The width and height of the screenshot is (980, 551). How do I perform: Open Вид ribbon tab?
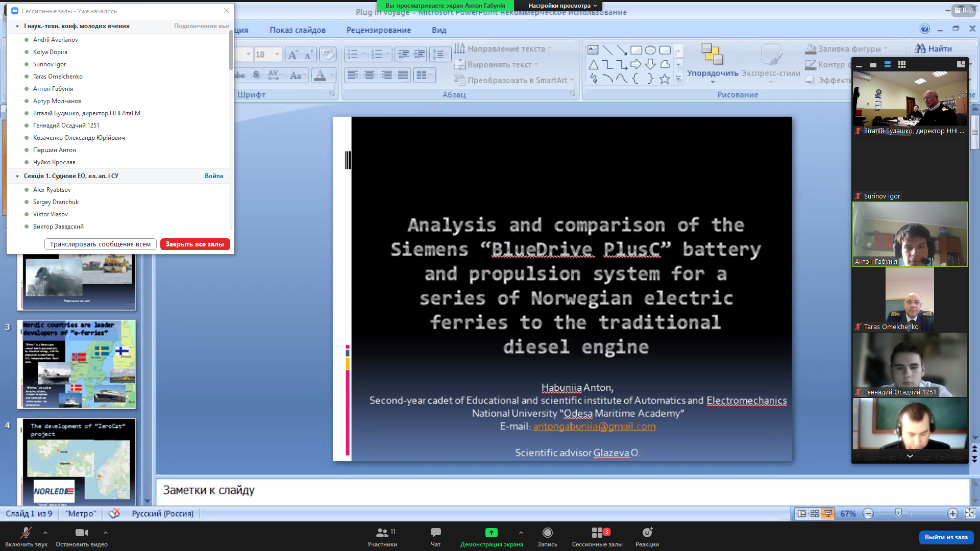tap(439, 30)
